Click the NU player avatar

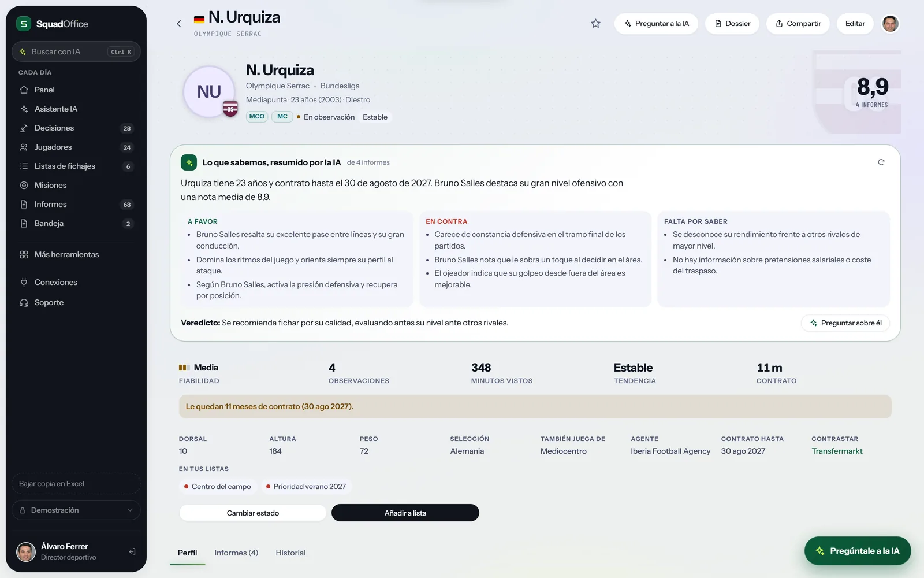tap(209, 92)
